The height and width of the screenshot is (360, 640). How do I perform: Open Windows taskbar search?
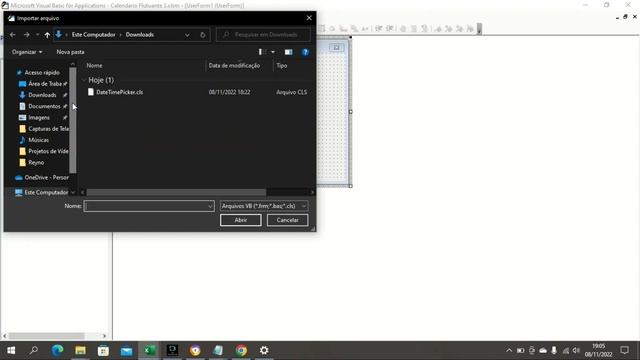pyautogui.click(x=34, y=350)
